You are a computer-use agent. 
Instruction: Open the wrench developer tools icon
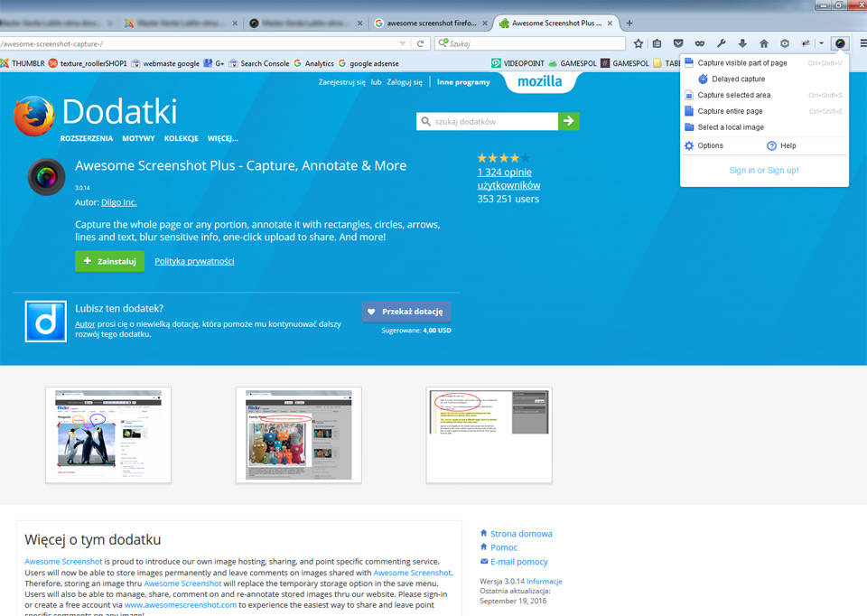point(721,43)
